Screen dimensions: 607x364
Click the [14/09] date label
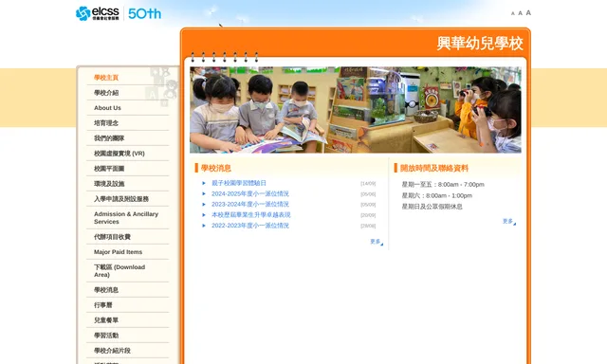[368, 184]
